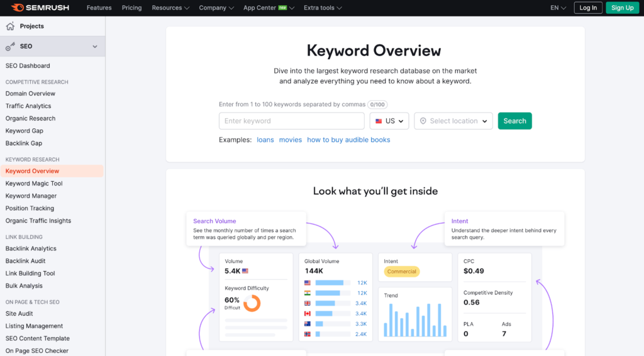Click the 'Keyword Overview' page heading
Screen dimensions: 644x356
click(374, 50)
